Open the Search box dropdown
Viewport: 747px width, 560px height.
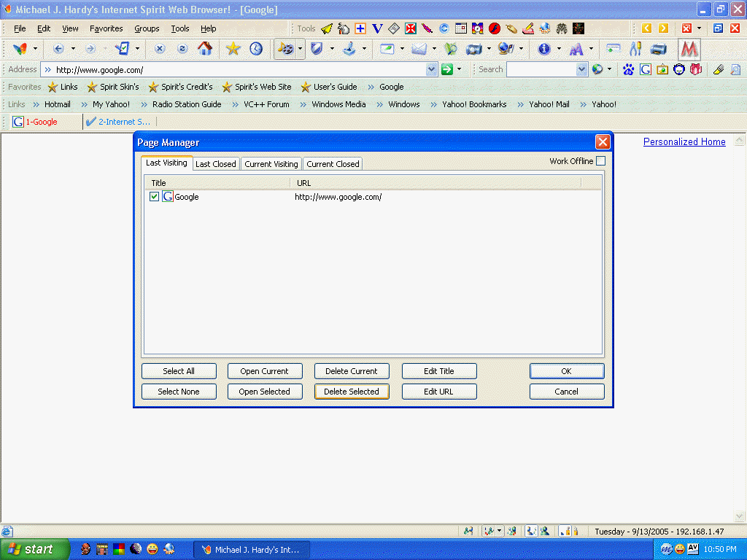pos(581,69)
